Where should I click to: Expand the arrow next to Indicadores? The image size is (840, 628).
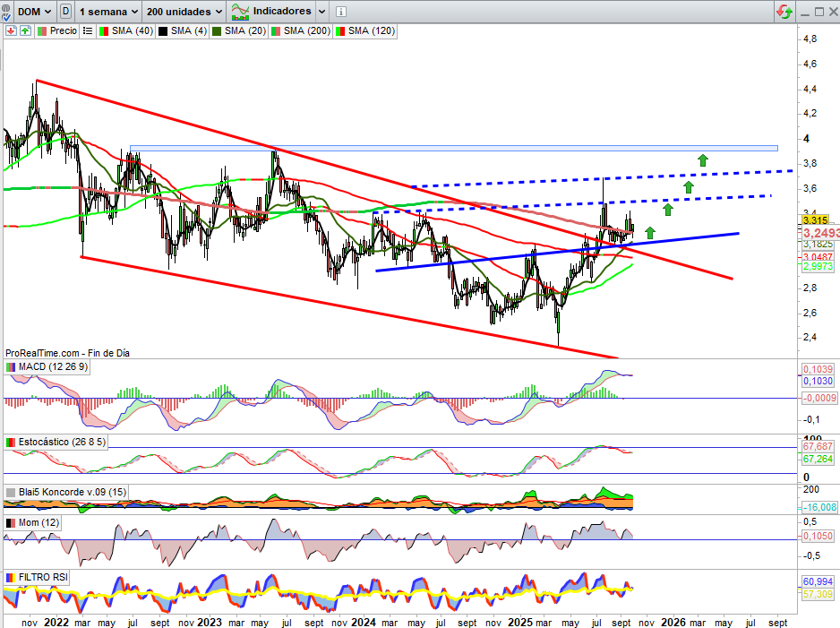[x=321, y=12]
